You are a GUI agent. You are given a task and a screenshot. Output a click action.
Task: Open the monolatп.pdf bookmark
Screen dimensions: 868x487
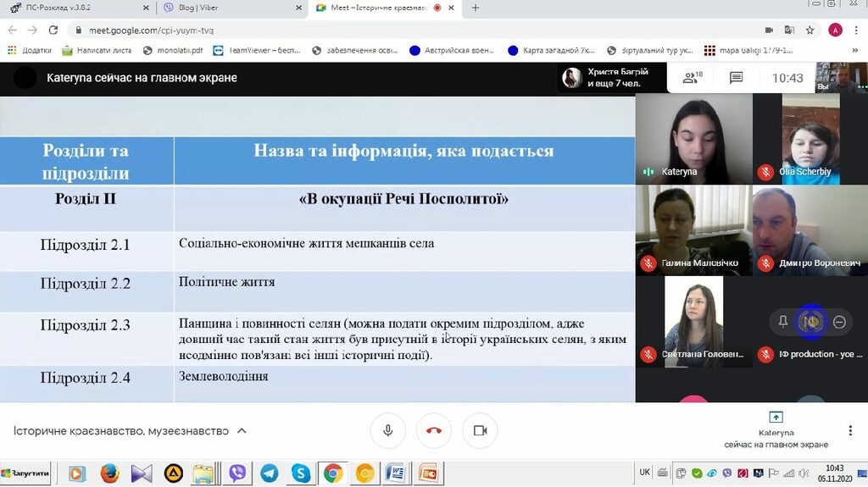[174, 50]
